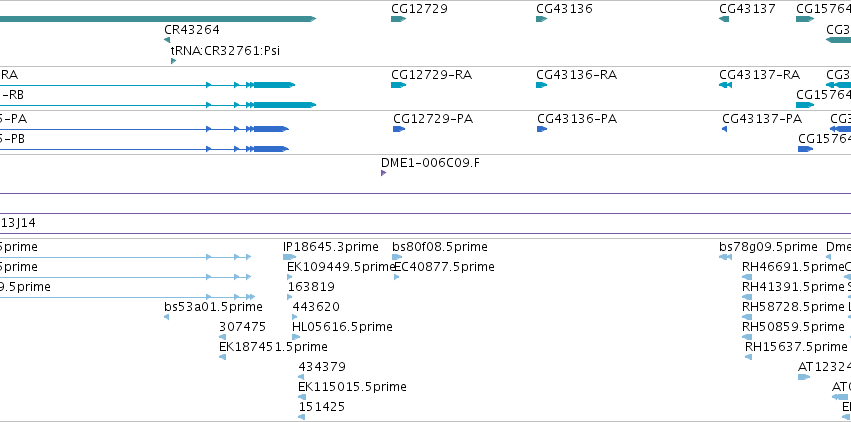Click the RH15637.5prime EST arrow
The width and height of the screenshot is (851, 422).
pos(749,357)
